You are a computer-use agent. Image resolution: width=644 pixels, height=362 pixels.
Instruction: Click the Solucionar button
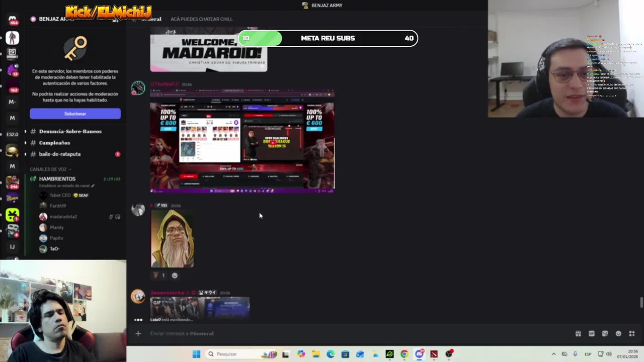[75, 114]
